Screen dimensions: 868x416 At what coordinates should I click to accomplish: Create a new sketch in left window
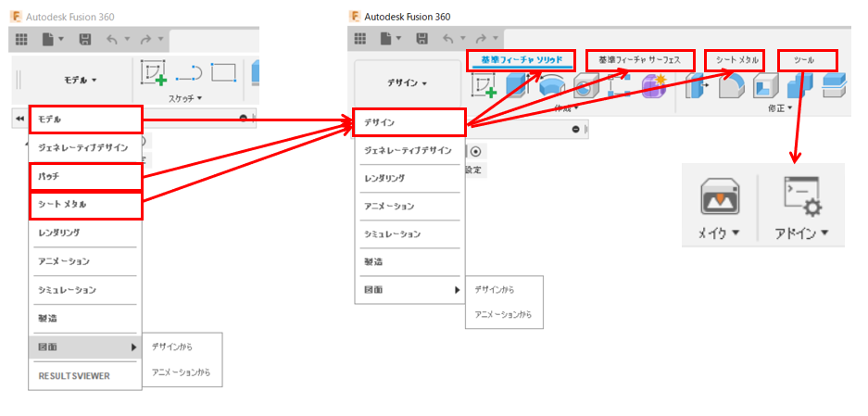(154, 74)
